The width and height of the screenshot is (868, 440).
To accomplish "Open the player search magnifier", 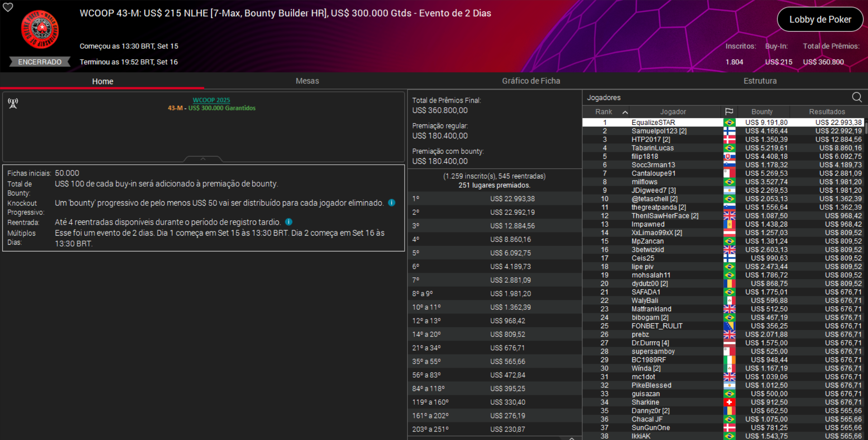I will tap(857, 97).
